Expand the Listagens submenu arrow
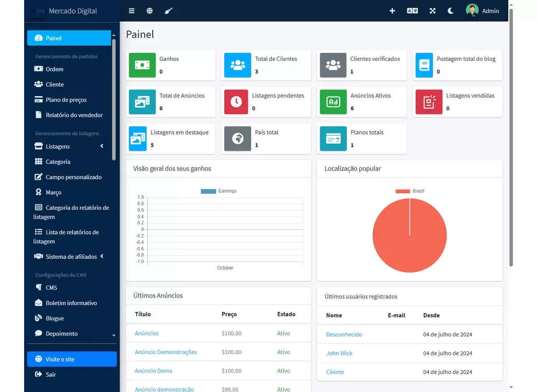Screen dimensions: 537x392 (102, 146)
